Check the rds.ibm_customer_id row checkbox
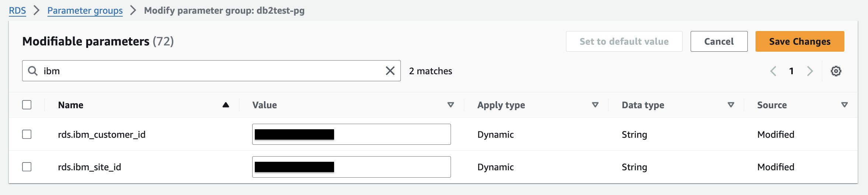 click(27, 134)
